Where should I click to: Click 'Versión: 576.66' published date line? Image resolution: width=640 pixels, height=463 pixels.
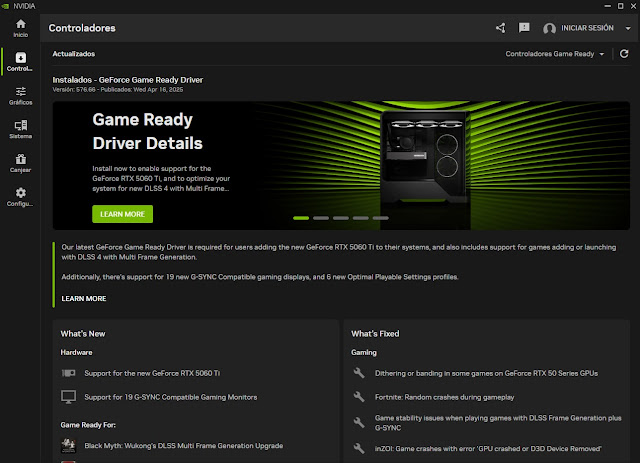pos(118,89)
